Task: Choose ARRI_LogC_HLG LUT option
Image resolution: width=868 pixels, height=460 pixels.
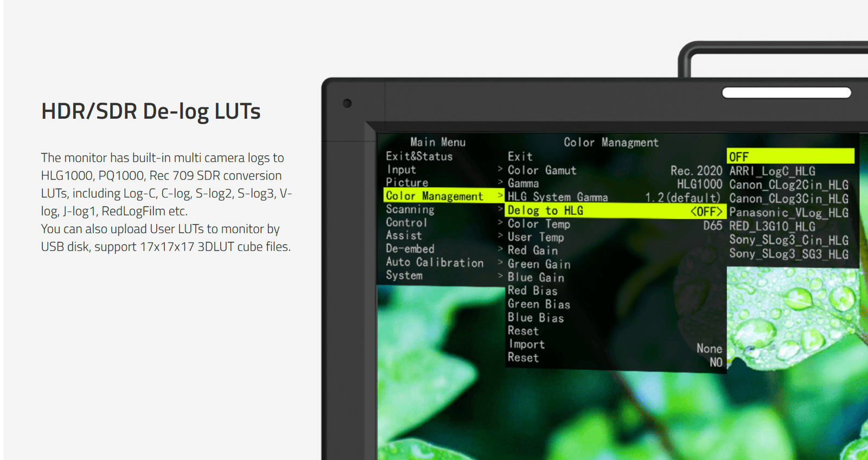Action: pyautogui.click(x=772, y=171)
